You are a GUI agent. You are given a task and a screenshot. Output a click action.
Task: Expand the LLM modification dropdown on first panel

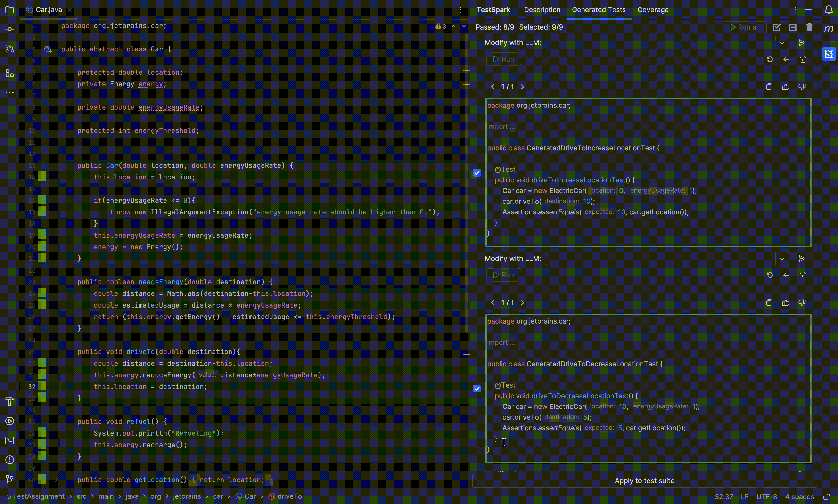click(x=782, y=42)
